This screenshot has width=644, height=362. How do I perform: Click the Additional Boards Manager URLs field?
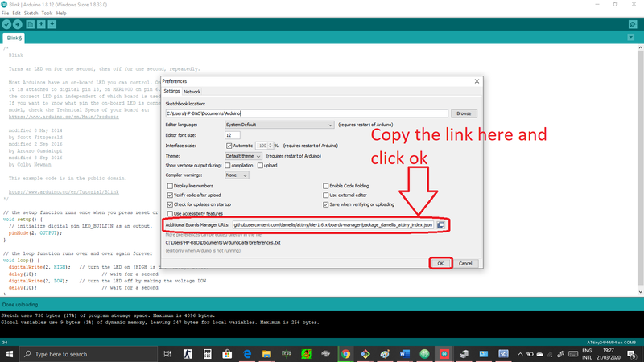click(333, 225)
